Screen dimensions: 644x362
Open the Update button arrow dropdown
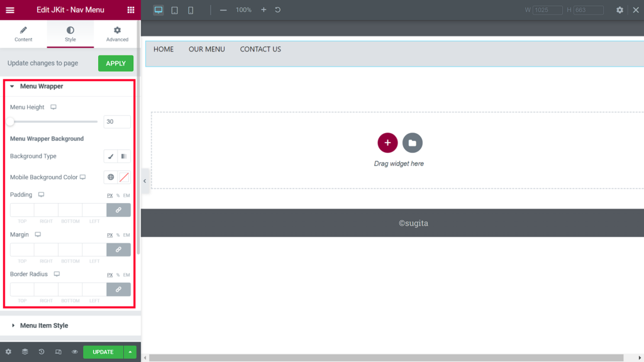(x=130, y=352)
